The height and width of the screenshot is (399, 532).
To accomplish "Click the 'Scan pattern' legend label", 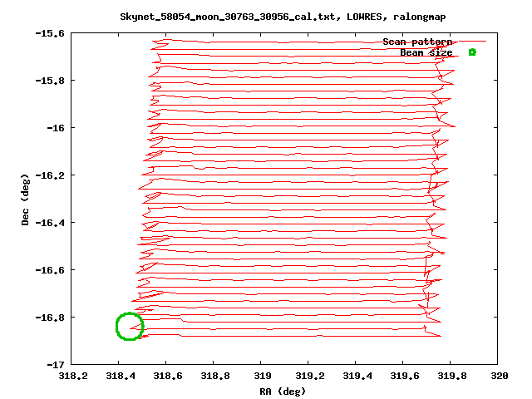I will coord(417,42).
